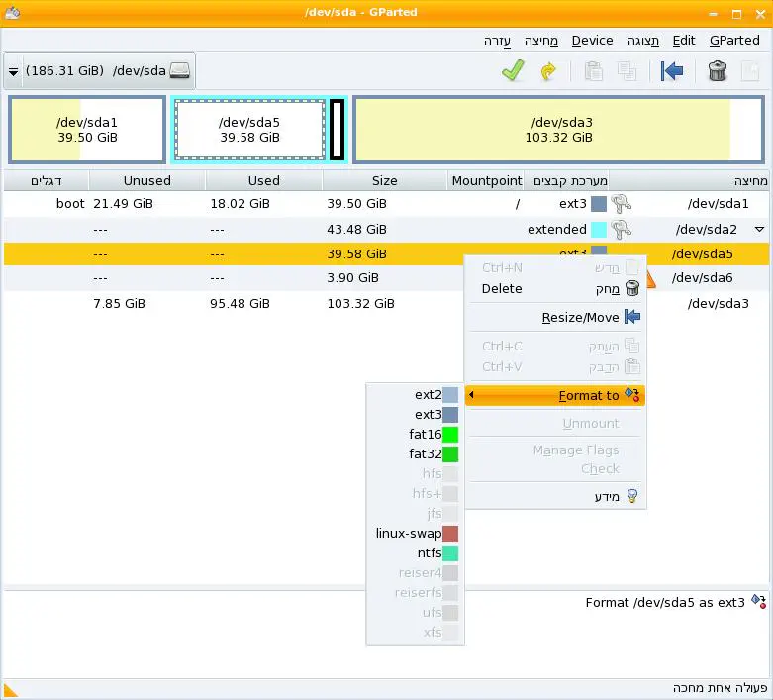Click the pending format operation icon in bottom pane
Viewport: 773px width, 700px height.
[x=758, y=602]
